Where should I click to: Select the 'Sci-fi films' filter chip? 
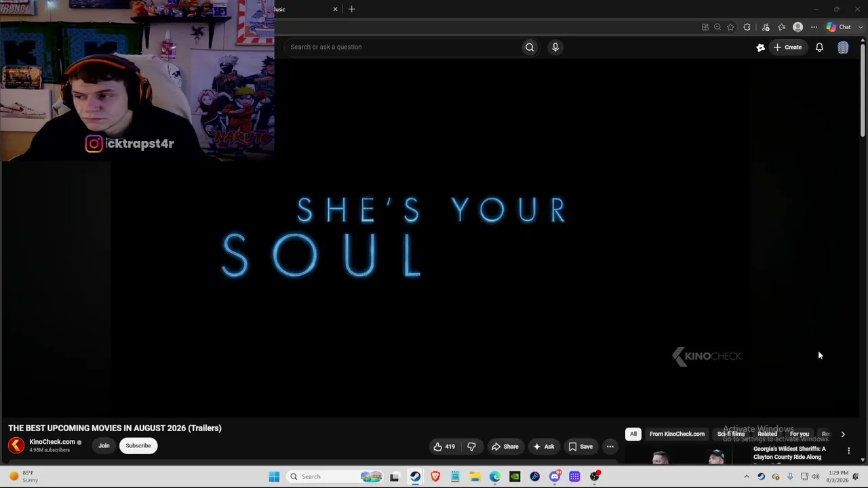click(x=731, y=434)
